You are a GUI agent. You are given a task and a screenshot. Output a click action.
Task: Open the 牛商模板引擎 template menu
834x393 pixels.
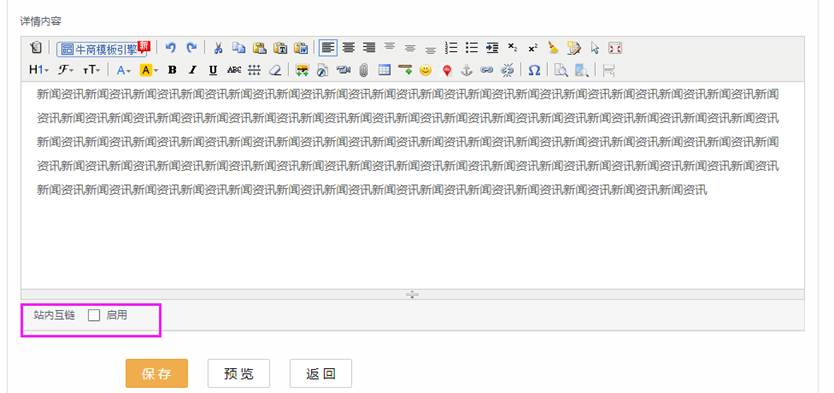pos(102,49)
